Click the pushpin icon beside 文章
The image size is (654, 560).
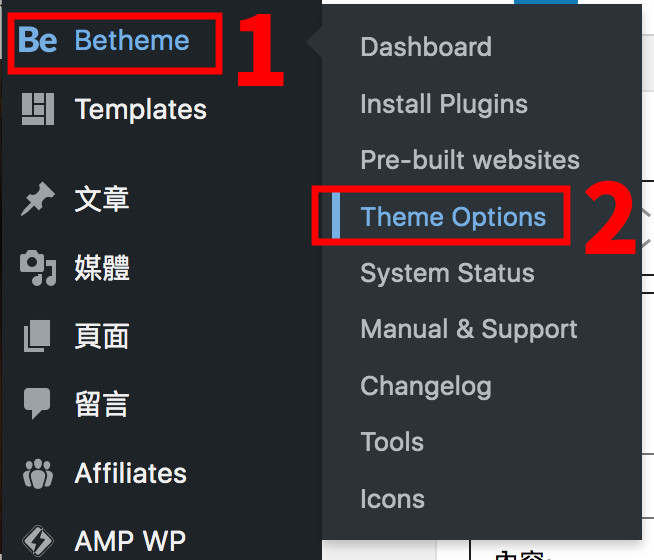click(x=38, y=199)
